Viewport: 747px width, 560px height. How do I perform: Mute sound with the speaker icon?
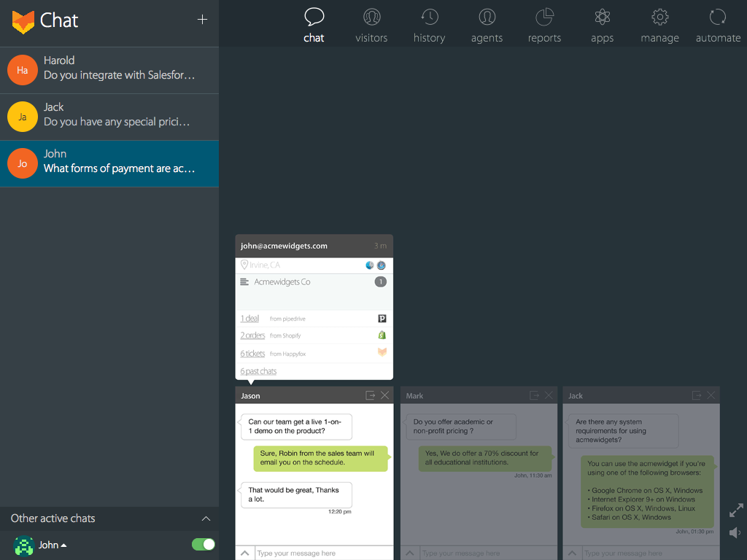click(x=735, y=533)
